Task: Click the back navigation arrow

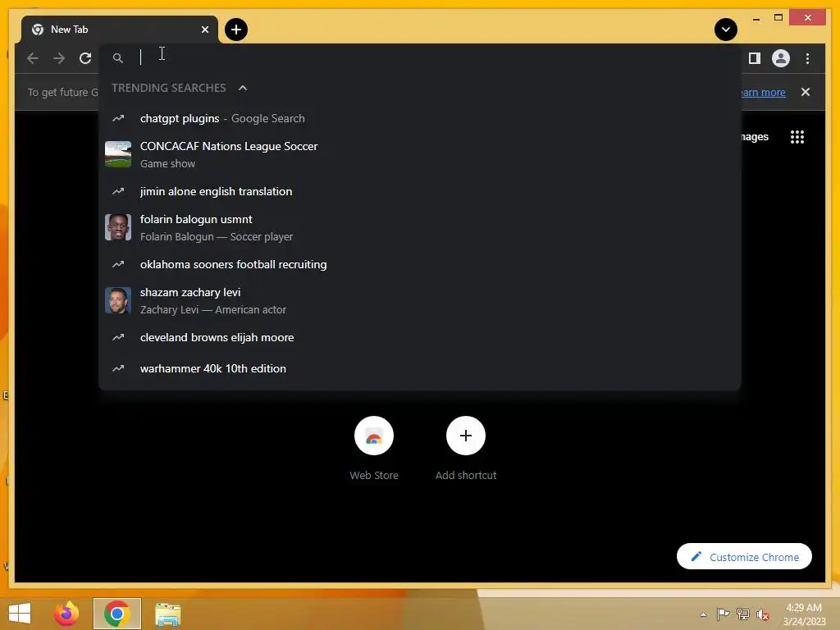Action: 33,58
